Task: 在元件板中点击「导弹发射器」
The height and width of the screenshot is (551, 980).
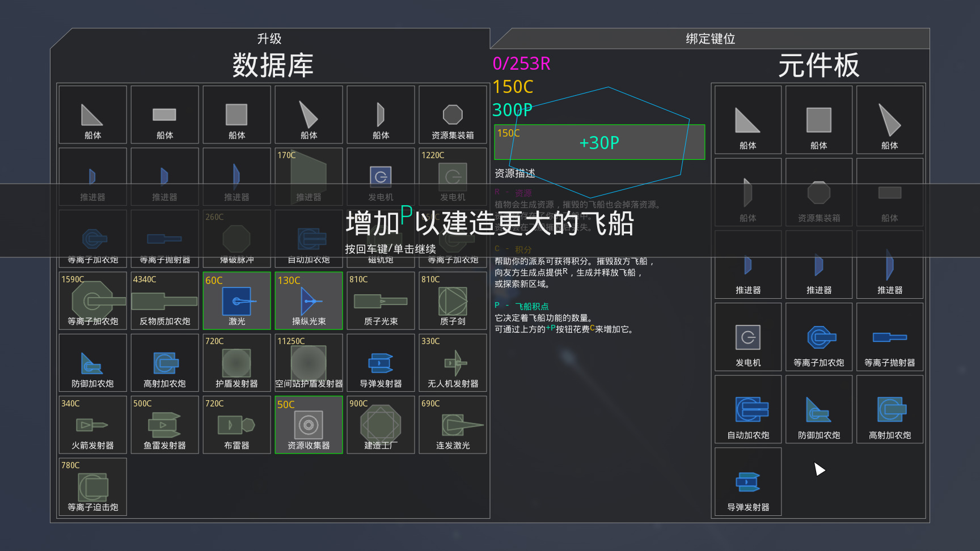Action: coord(747,481)
